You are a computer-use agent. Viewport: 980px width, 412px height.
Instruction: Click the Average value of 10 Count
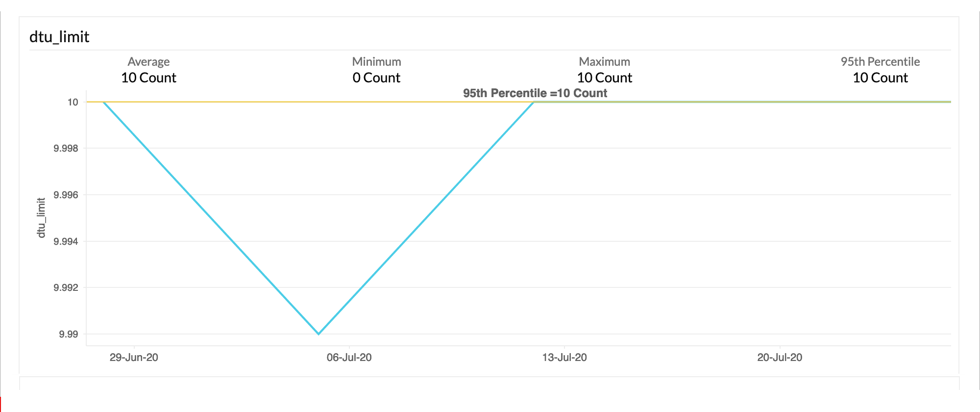[x=148, y=77]
